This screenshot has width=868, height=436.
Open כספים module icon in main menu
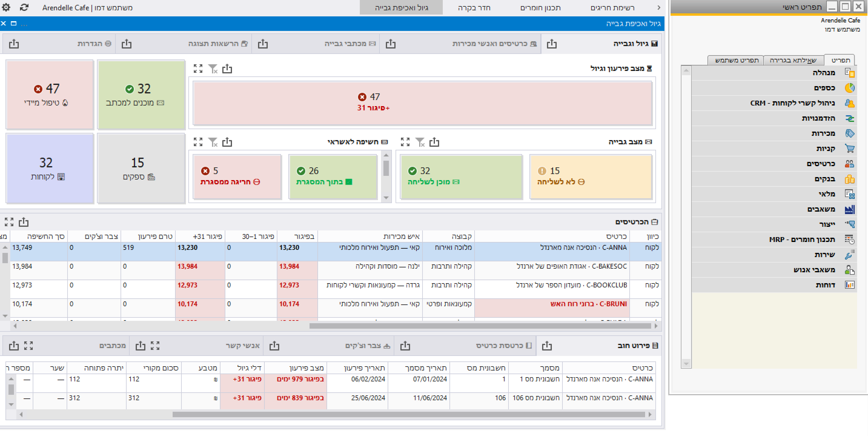pyautogui.click(x=850, y=88)
